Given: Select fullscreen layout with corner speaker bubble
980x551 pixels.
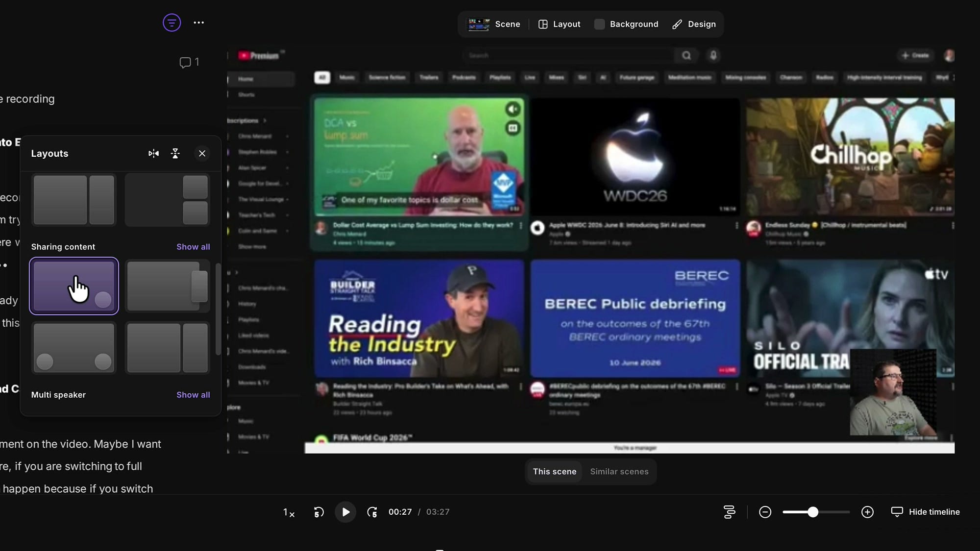Looking at the screenshot, I should click(74, 286).
